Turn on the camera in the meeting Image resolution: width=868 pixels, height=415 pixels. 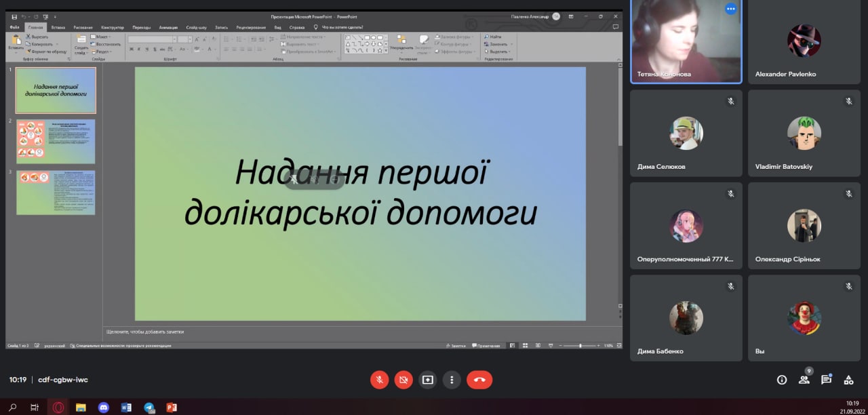pyautogui.click(x=403, y=380)
